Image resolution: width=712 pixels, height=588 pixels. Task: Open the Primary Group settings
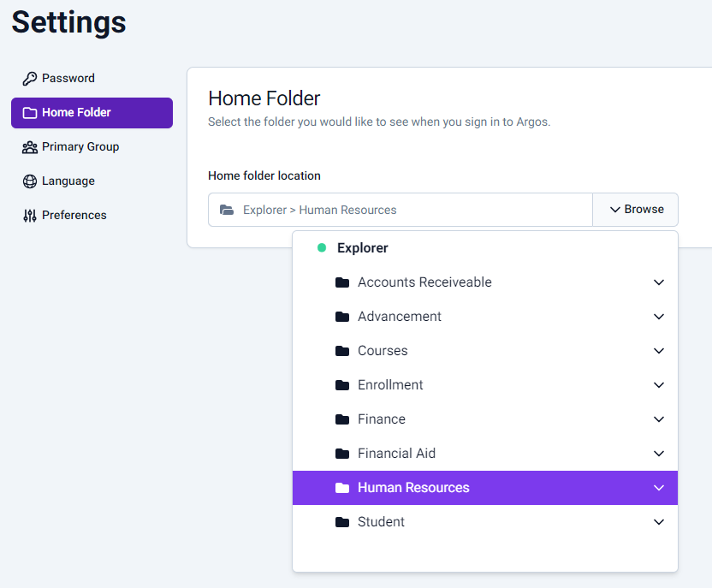click(92, 147)
